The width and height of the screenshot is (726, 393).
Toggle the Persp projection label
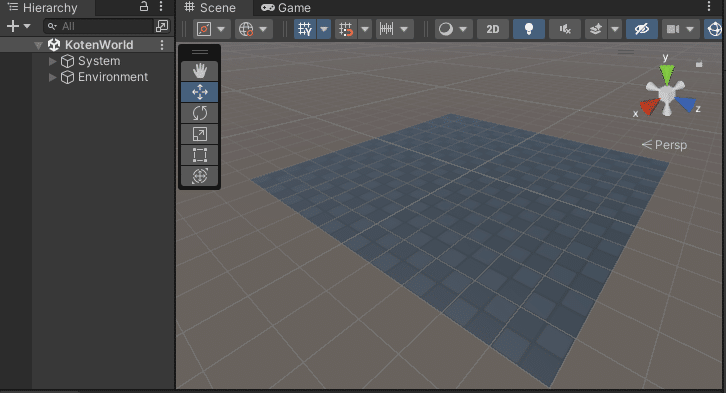pyautogui.click(x=664, y=145)
